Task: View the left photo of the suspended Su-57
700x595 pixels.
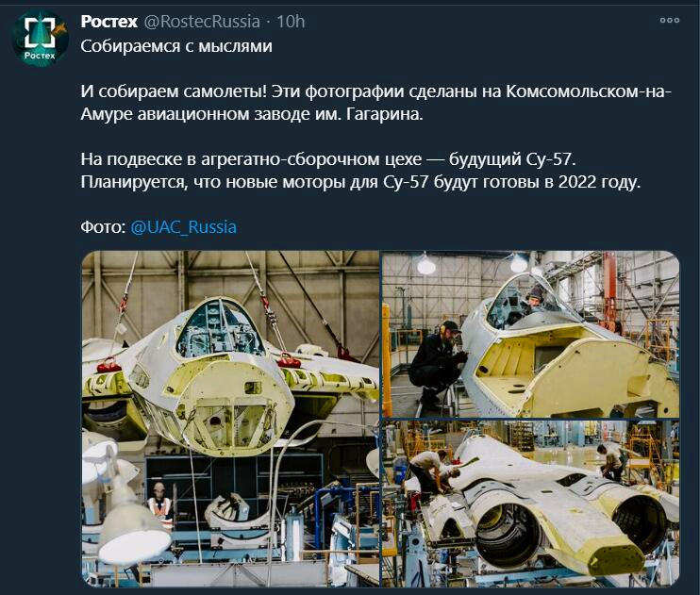Action: pyautogui.click(x=230, y=419)
